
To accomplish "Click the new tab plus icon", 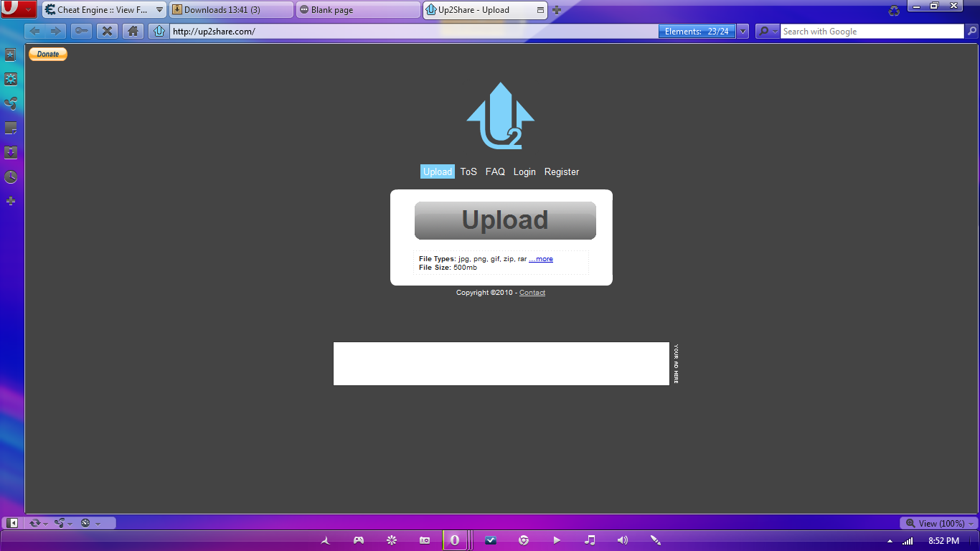I will [x=556, y=10].
